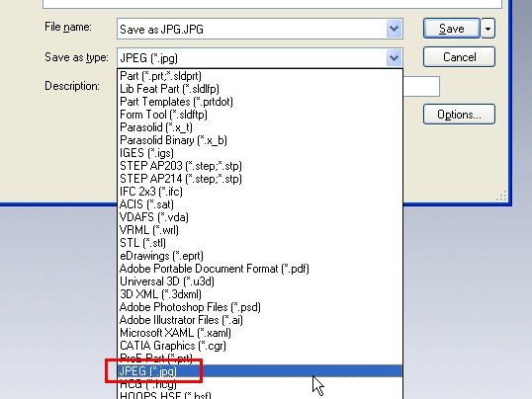This screenshot has width=532, height=399.
Task: Select Adobe Photoshop Files (*.psd)
Action: pyautogui.click(x=260, y=307)
